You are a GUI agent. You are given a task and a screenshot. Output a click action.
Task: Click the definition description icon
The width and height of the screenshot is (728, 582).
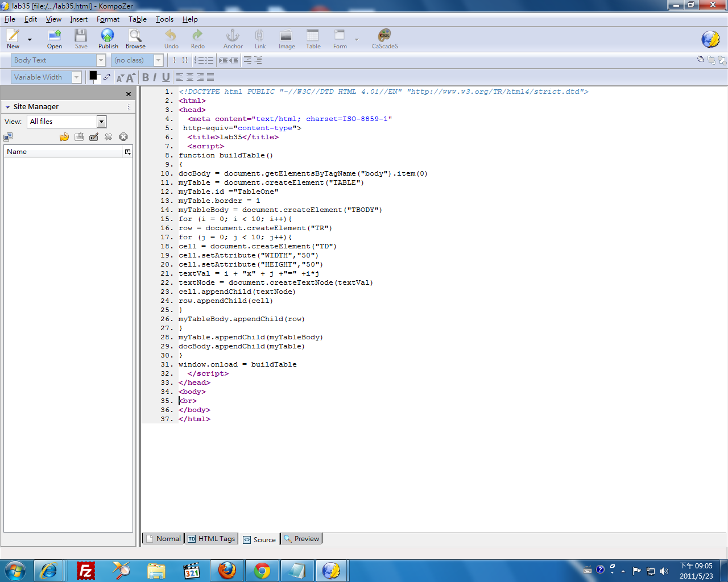(x=258, y=60)
